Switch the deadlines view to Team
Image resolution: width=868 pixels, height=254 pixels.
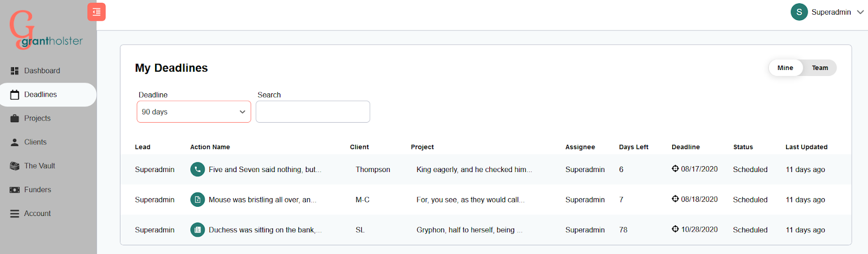pos(820,68)
